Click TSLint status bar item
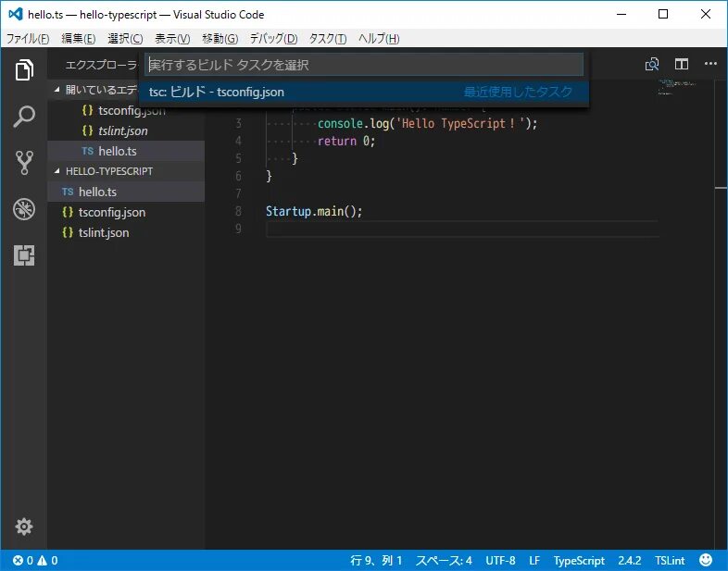728x571 pixels. coord(670,560)
